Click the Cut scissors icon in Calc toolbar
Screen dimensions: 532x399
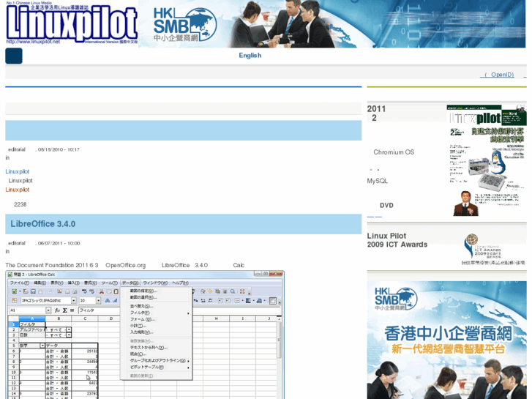[102, 291]
